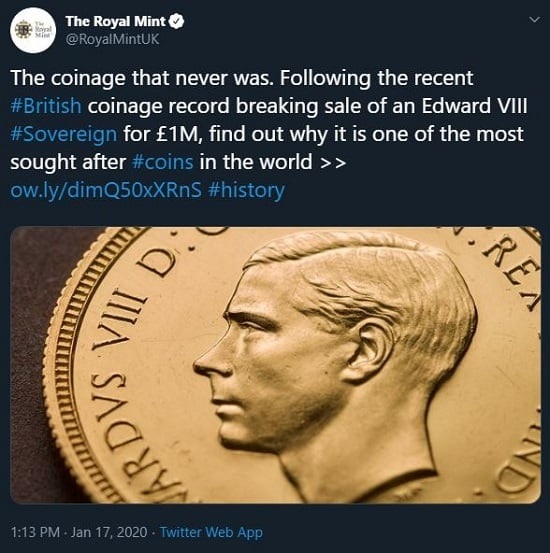
Task: Click the "Edward VIII" text in tweet
Action: pyautogui.click(x=475, y=106)
